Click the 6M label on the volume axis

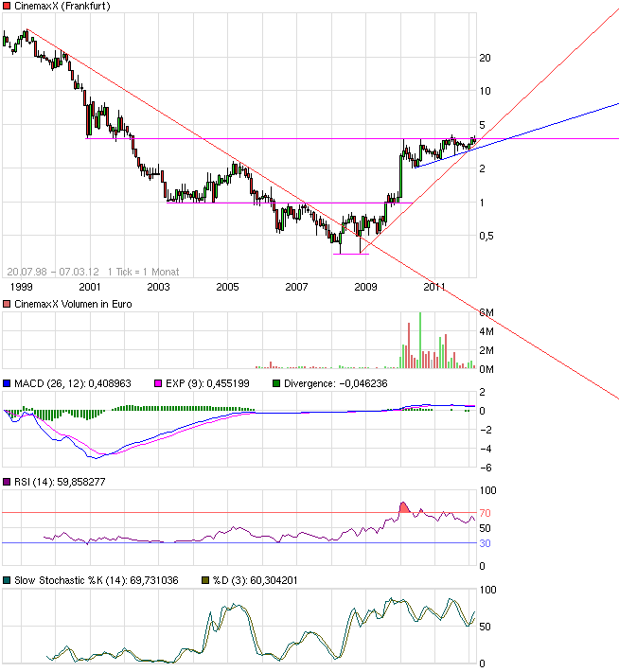coord(487,313)
